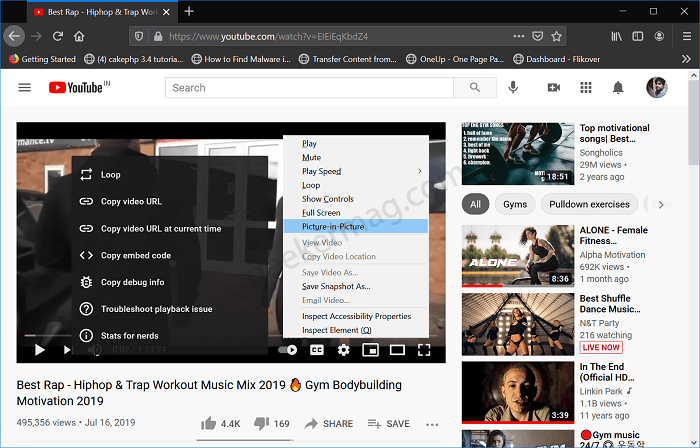Play the video with the play button
The height and width of the screenshot is (448, 700).
click(x=39, y=350)
